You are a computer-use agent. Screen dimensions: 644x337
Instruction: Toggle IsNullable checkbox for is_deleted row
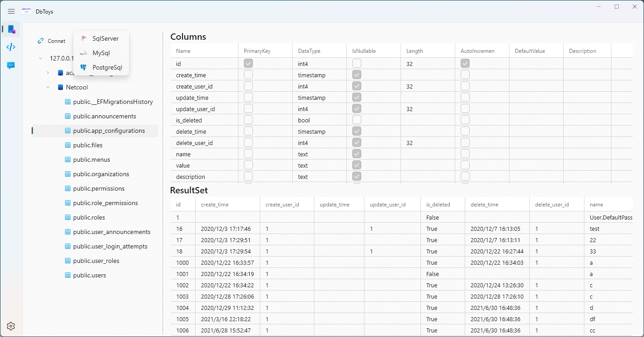[x=357, y=120]
